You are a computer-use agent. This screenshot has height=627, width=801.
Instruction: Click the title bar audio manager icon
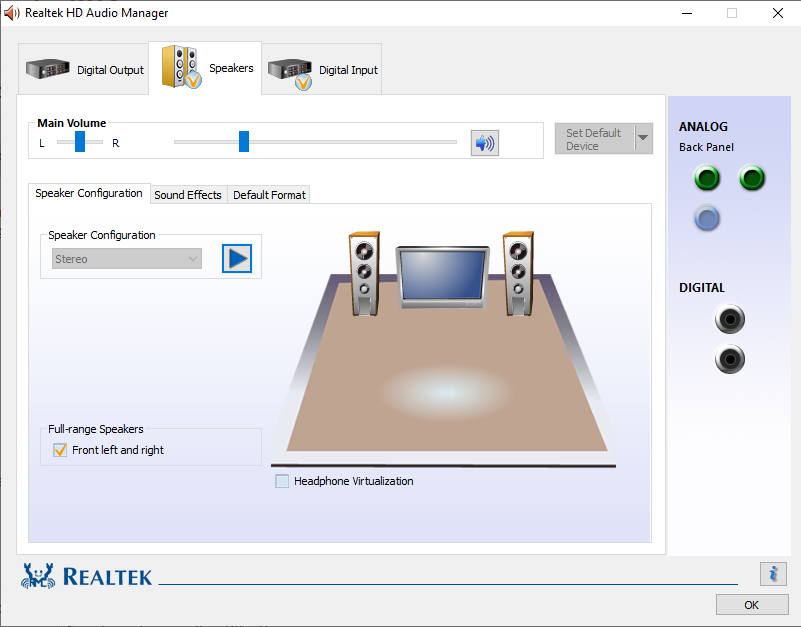coord(11,13)
